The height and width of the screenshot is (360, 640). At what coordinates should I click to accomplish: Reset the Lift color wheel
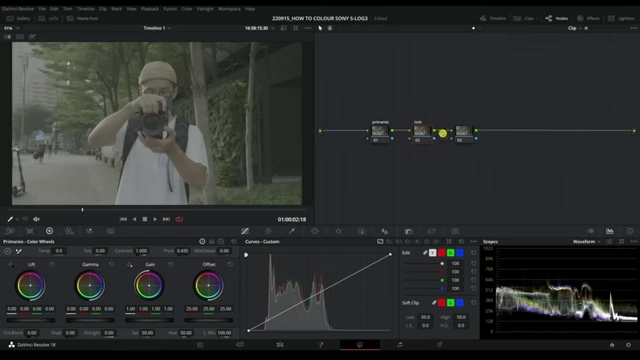pyautogui.click(x=52, y=264)
